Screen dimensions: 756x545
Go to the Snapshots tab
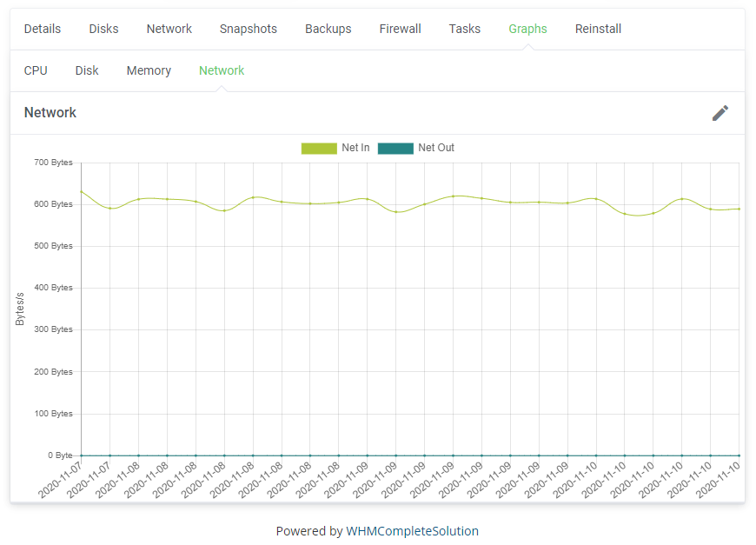point(249,29)
